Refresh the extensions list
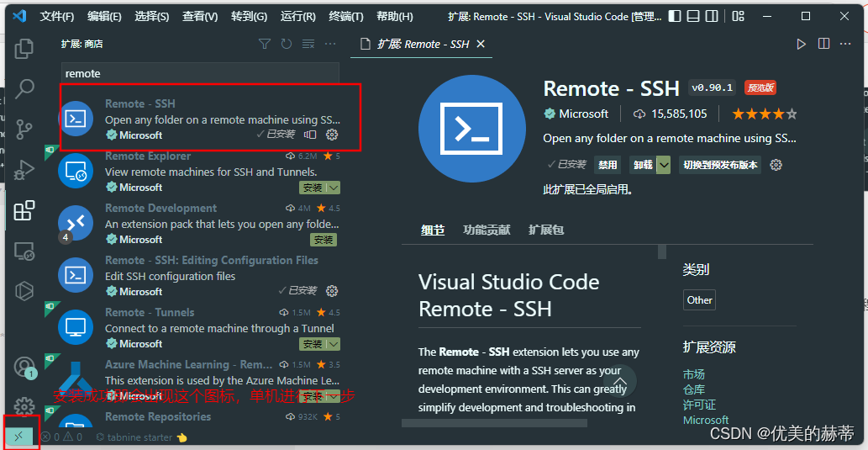868x450 pixels. (287, 44)
